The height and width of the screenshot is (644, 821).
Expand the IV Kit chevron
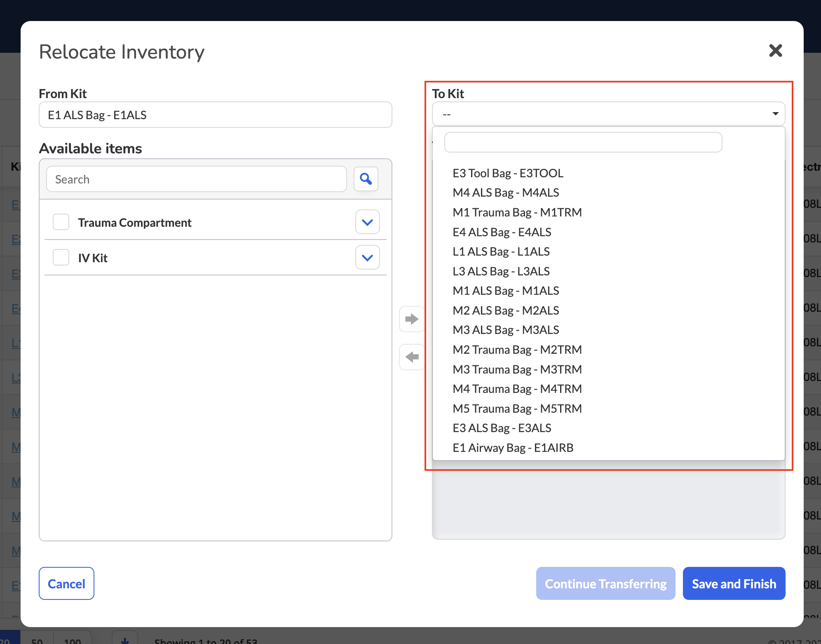(367, 258)
